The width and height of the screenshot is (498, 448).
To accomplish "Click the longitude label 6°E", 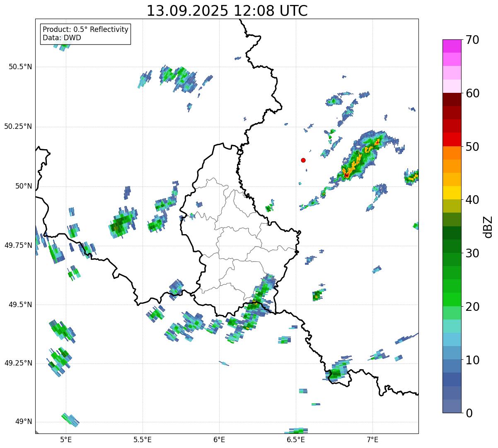I will 219,439.
